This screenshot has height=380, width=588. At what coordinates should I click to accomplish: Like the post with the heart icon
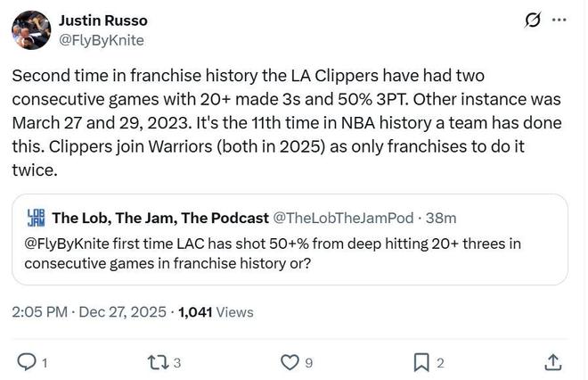tap(289, 361)
